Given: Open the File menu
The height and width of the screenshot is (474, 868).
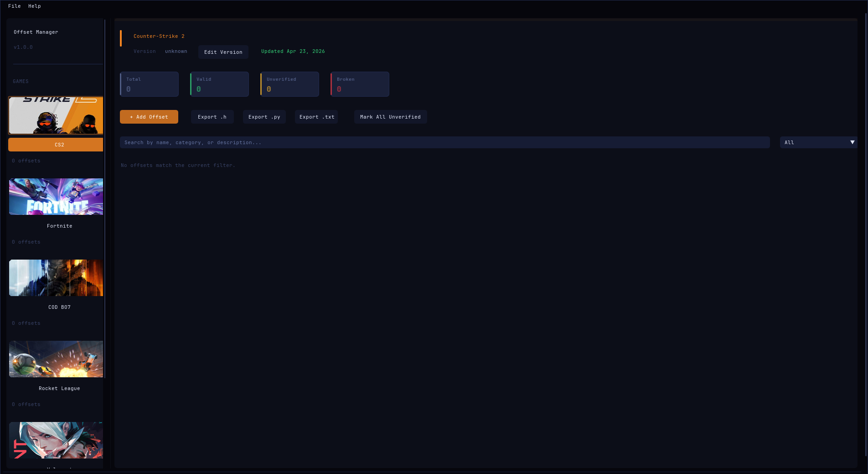Looking at the screenshot, I should click(x=15, y=6).
